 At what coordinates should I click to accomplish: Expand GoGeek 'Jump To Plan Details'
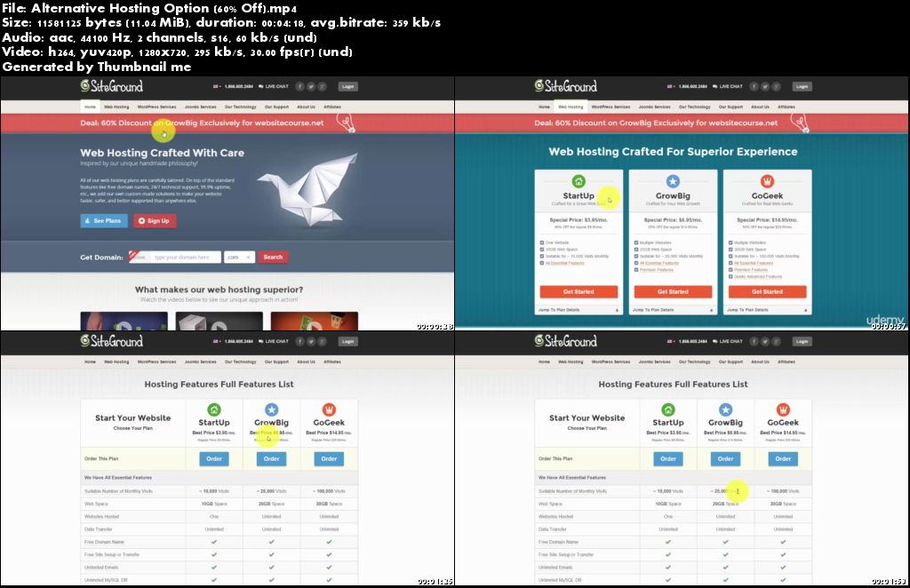767,310
